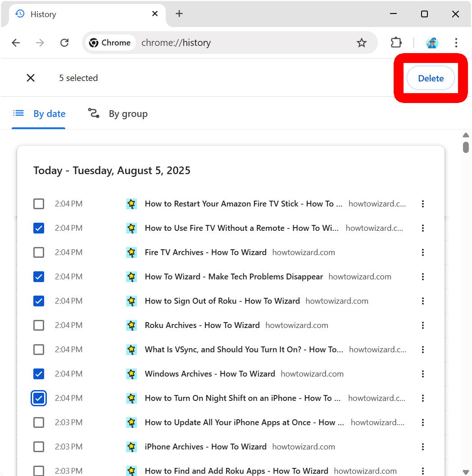
Task: Delete the selected history entries
Action: coord(431,78)
